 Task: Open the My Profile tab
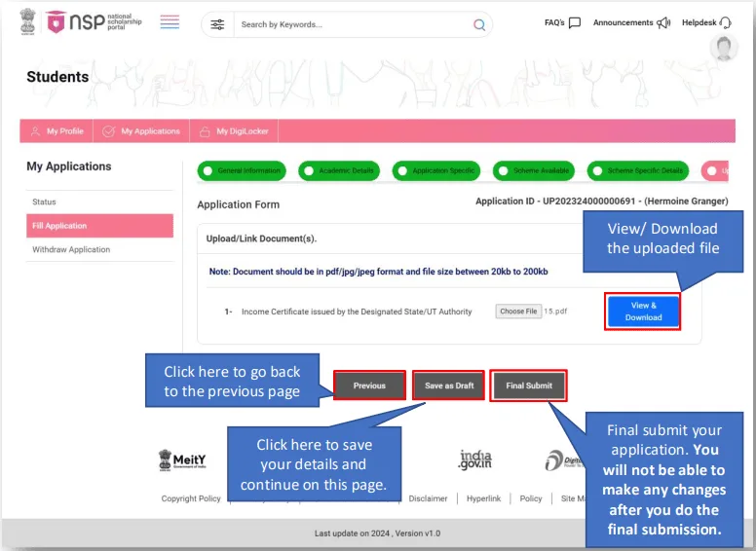57,131
